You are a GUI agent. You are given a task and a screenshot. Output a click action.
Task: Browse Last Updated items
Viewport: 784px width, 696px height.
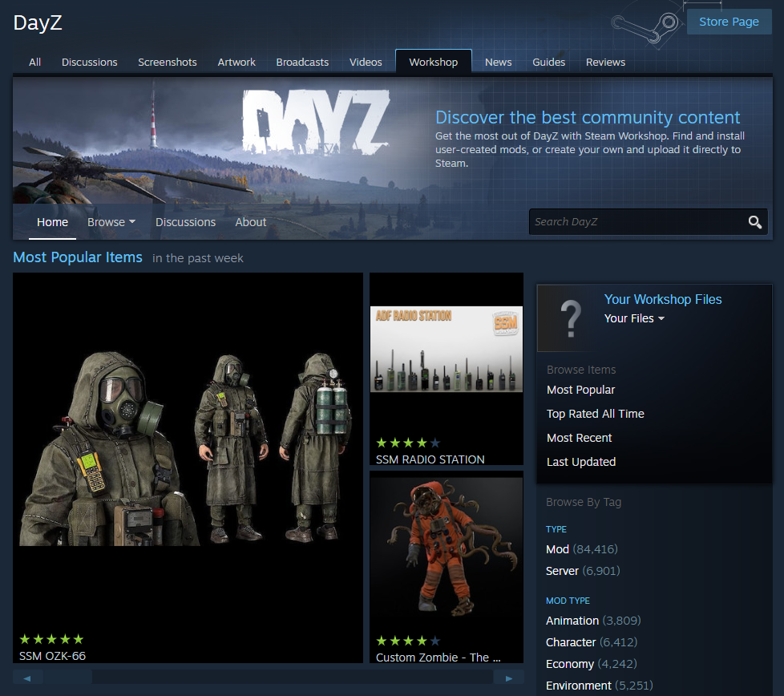581,462
